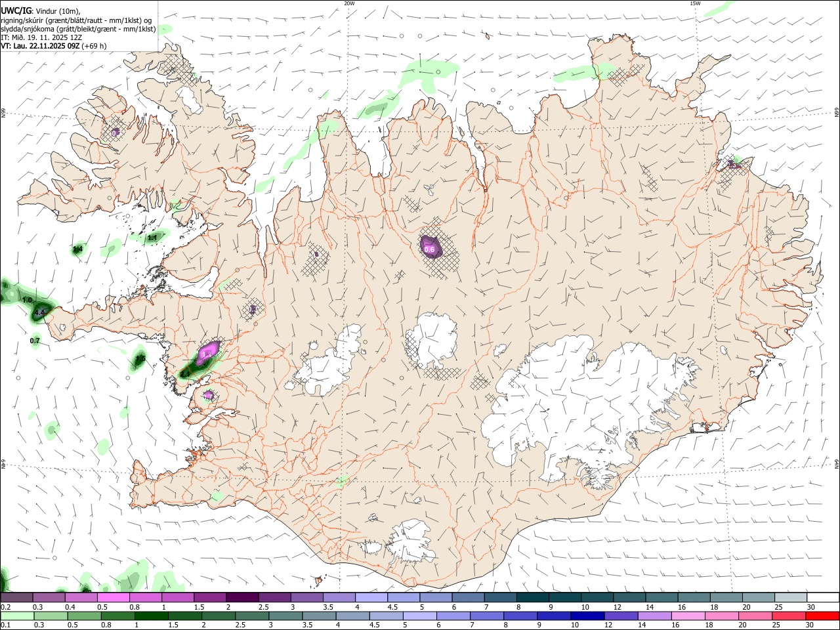
Task: Pick the violet swatch labeled 14 in the lower legend row
Action: coord(654,616)
